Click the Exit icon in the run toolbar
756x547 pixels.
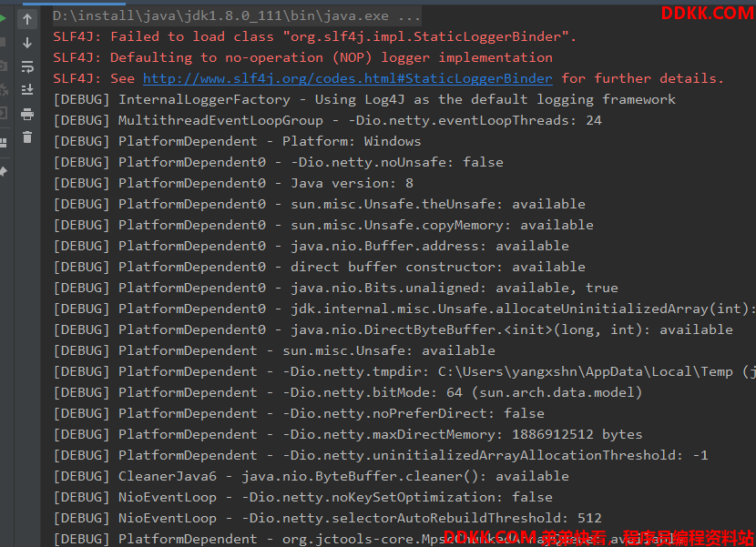[3, 114]
